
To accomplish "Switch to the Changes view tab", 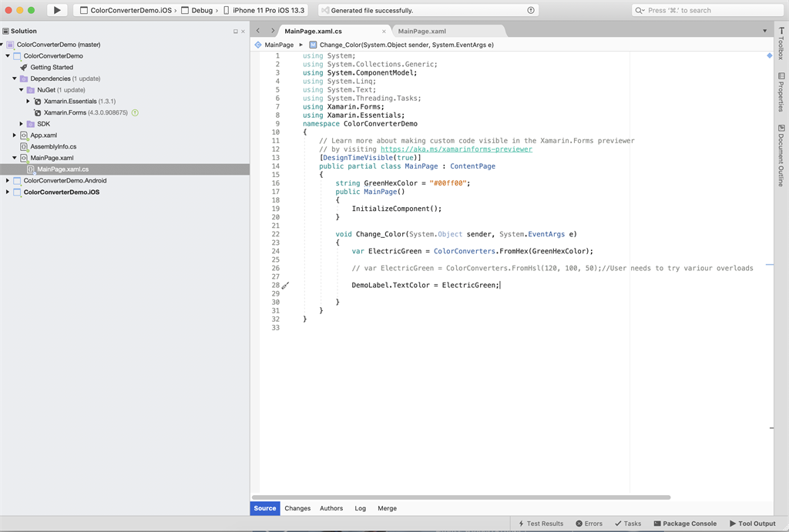I will 297,508.
